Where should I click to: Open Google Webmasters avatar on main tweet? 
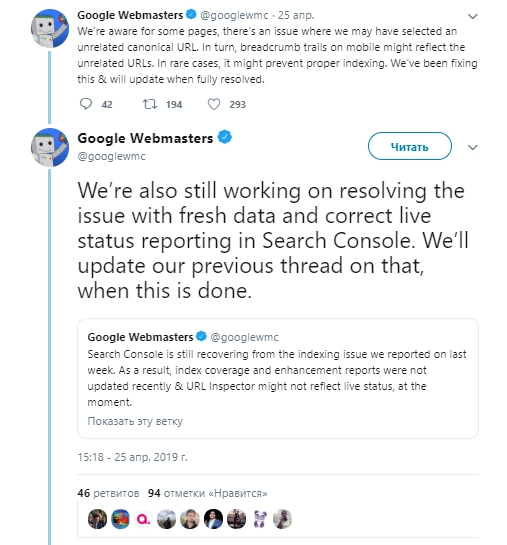[x=50, y=147]
